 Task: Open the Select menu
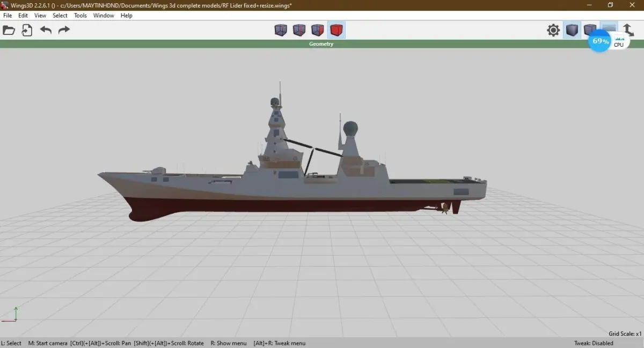pos(60,16)
